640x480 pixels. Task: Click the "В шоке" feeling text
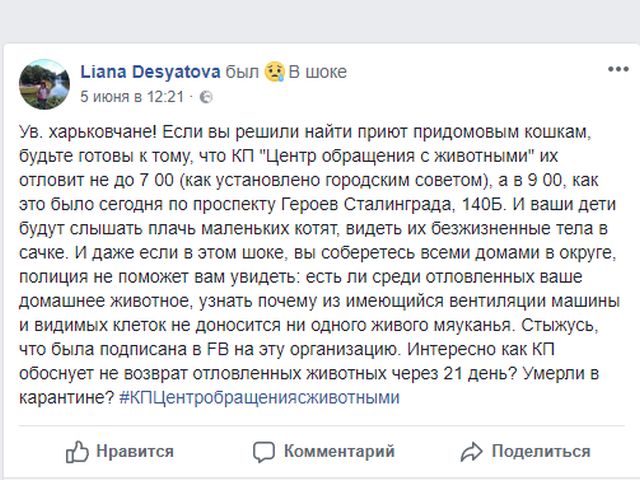317,72
